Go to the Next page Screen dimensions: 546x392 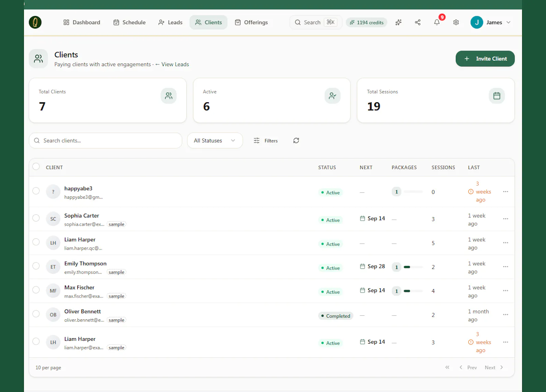coord(494,367)
